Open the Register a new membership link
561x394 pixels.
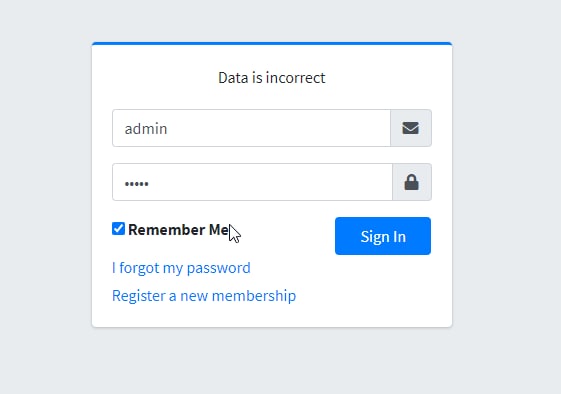[x=204, y=296]
